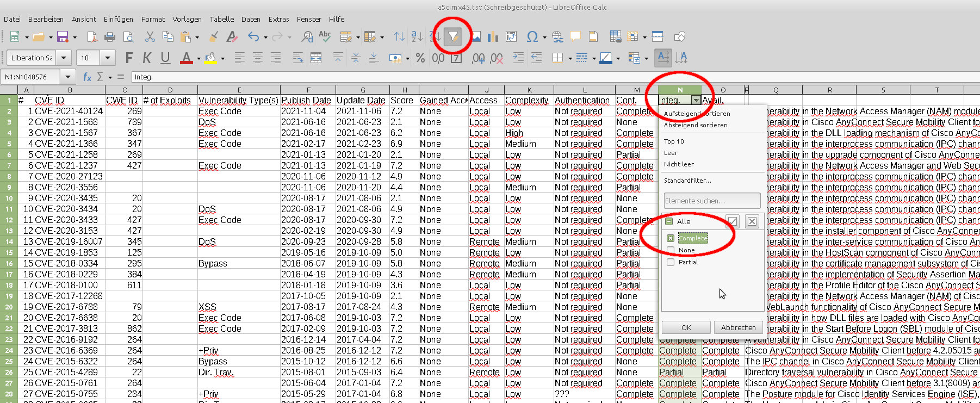Click hide only current item button

tap(752, 221)
